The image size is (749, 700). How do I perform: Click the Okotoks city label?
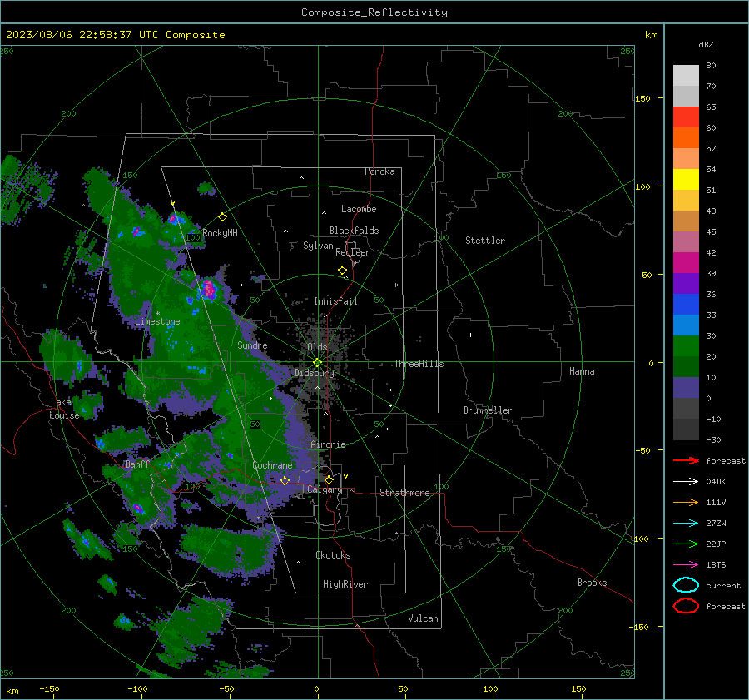(x=333, y=555)
